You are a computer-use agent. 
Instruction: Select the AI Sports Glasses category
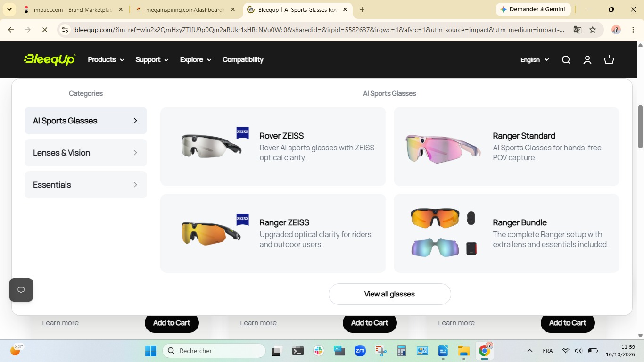86,121
